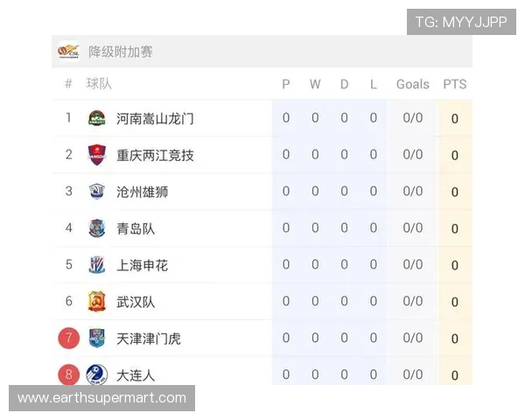Click the www.earthsupermart.com watermark link
This screenshot has height=420, width=525.
coord(101,398)
